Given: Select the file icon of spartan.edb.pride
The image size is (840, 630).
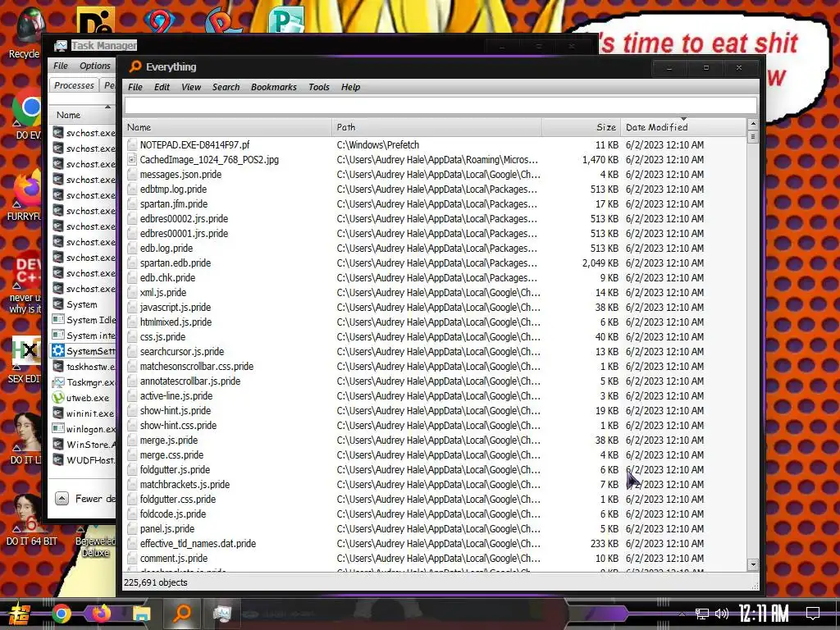Looking at the screenshot, I should pyautogui.click(x=132, y=263).
